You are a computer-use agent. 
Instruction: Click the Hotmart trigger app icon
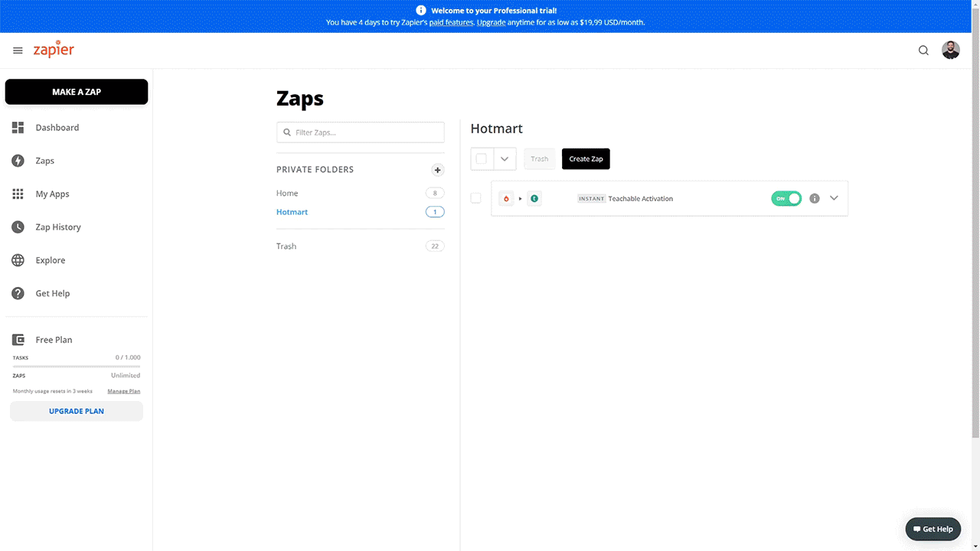506,199
